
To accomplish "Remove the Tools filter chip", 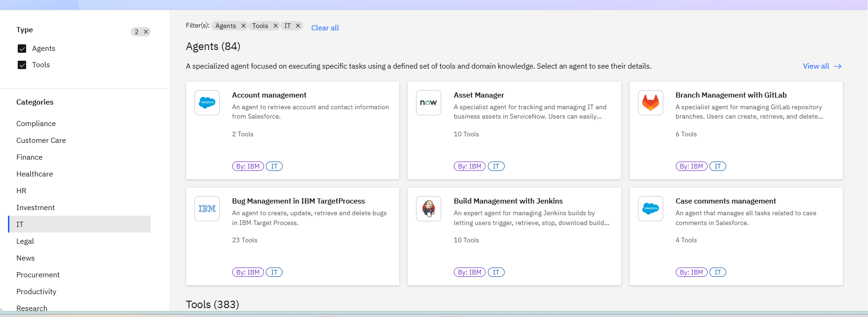I will (x=275, y=26).
